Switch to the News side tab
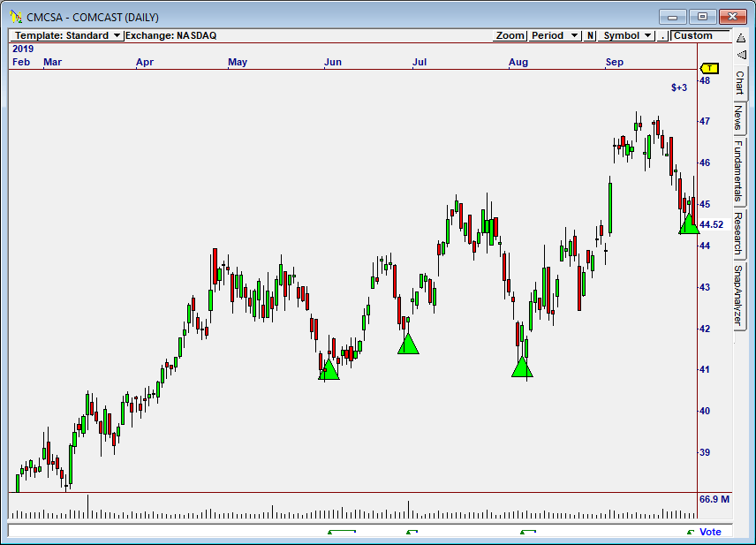Viewport: 756px width, 545px height. click(x=739, y=117)
